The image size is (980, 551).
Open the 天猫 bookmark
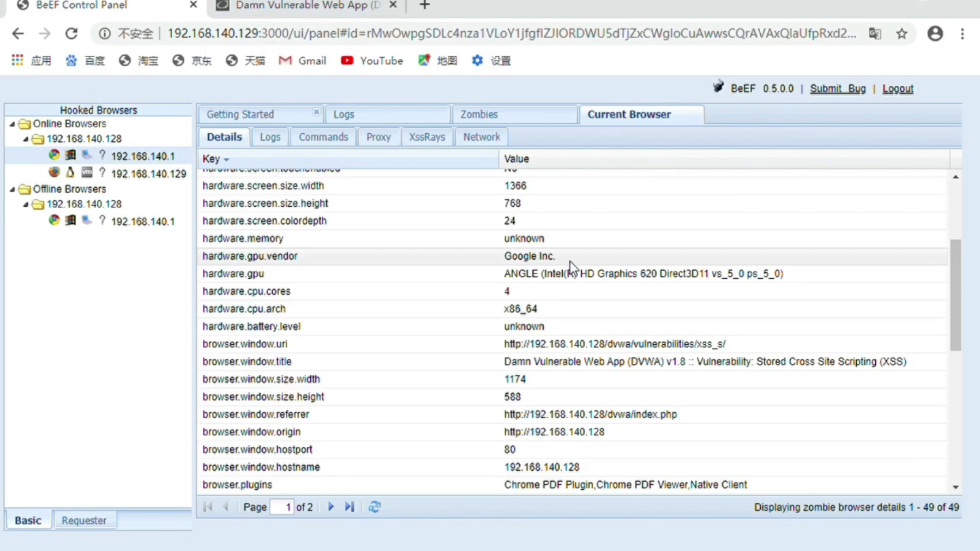click(245, 61)
